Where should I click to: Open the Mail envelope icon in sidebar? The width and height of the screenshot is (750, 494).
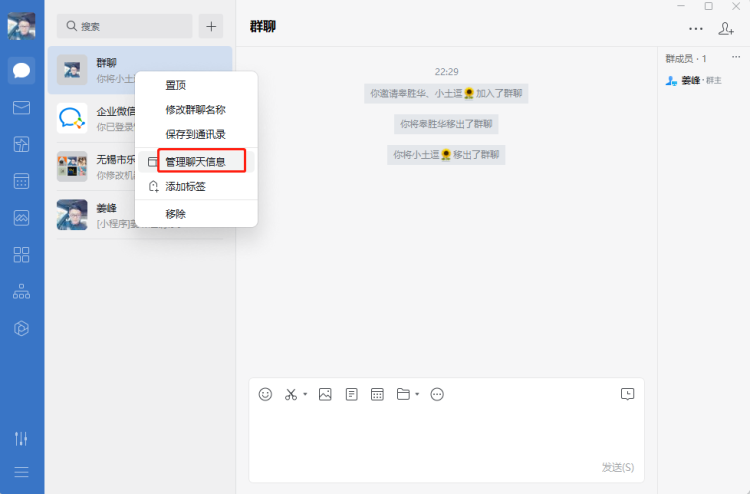(x=22, y=108)
